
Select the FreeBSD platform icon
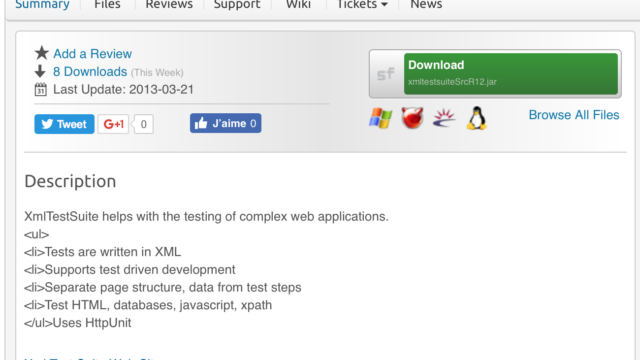pos(412,118)
